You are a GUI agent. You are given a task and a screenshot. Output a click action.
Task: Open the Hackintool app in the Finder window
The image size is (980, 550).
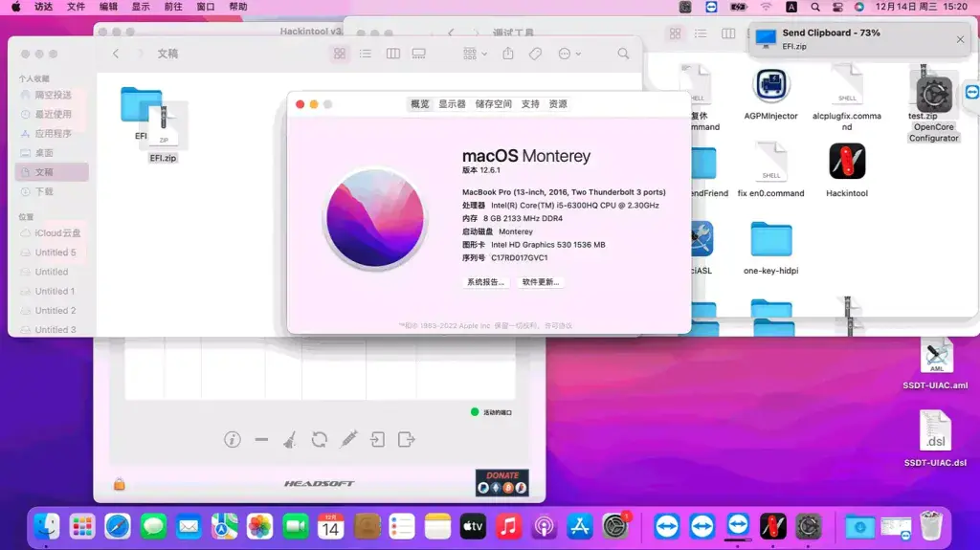pos(847,162)
